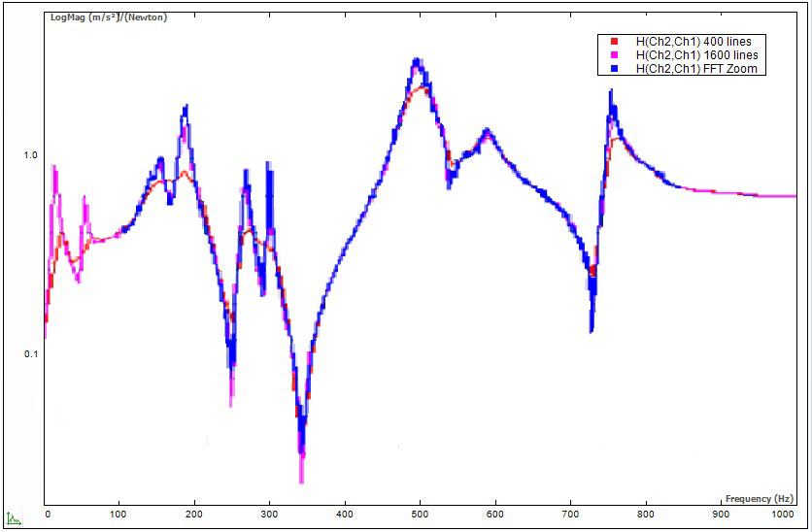This screenshot has height=532, width=812.
Task: Click the green graph icon at bottom-left
Action: tap(11, 519)
